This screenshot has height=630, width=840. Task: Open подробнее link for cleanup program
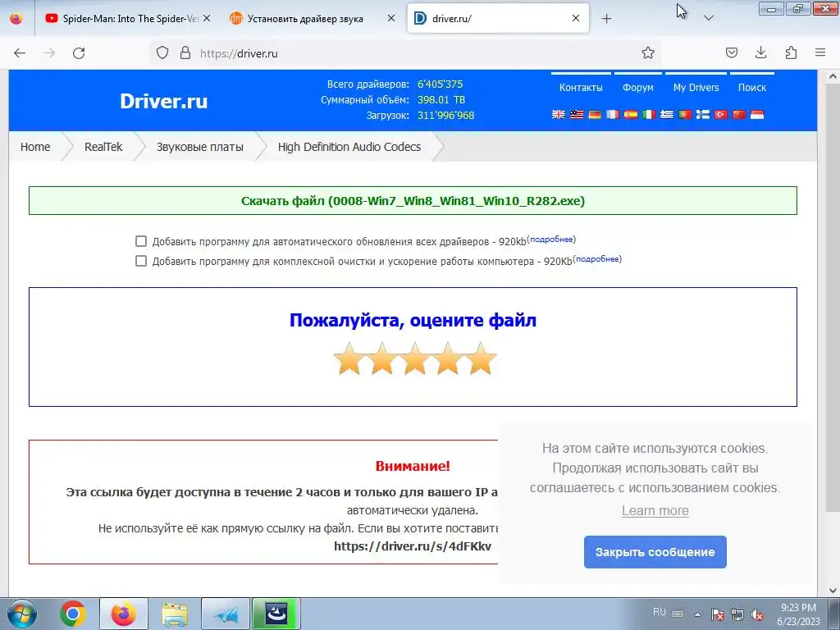(x=597, y=259)
